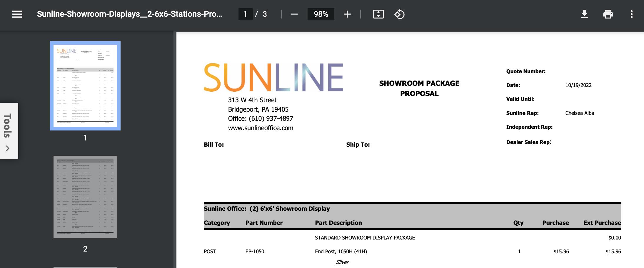Print the document

pyautogui.click(x=608, y=14)
